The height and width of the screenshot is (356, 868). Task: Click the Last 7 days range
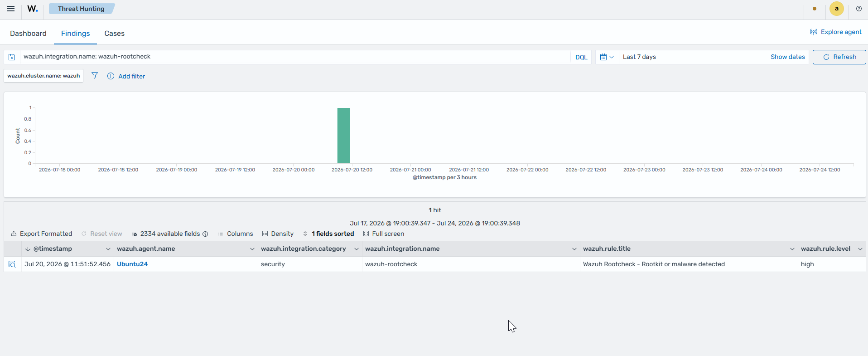(639, 57)
